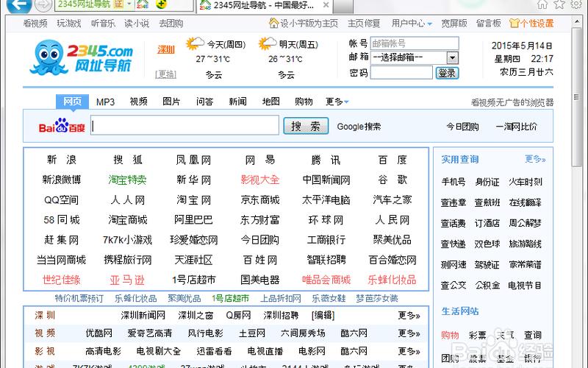588x368 pixels.
Task: Click the Google搜索 link
Action: click(x=359, y=127)
